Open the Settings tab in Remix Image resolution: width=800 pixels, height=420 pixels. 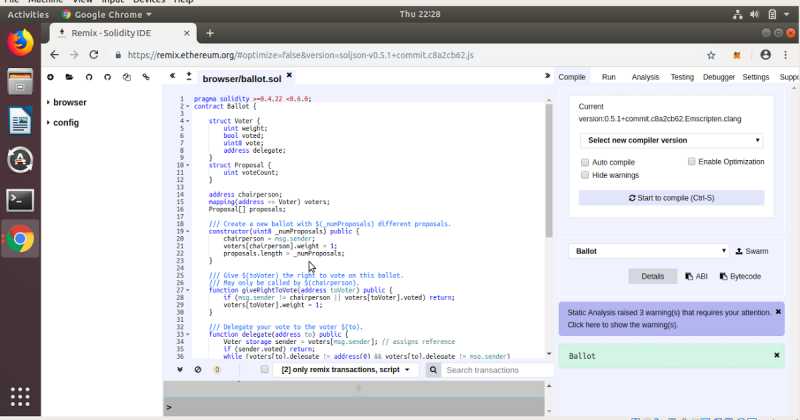tap(756, 77)
